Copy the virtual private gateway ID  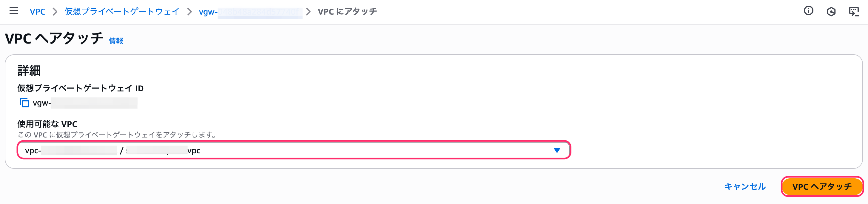pos(24,103)
